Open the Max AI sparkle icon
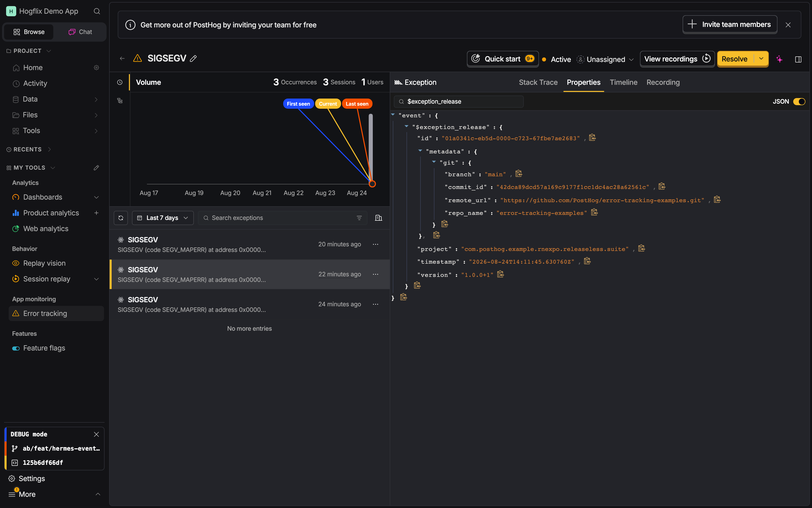Viewport: 812px width, 508px height. coord(779,59)
